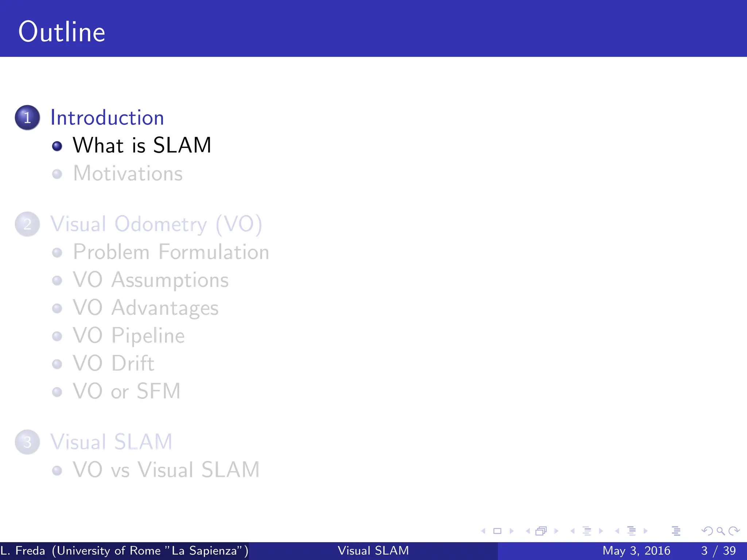
Task: Click the subsection navigation icon
Action: pyautogui.click(x=587, y=531)
